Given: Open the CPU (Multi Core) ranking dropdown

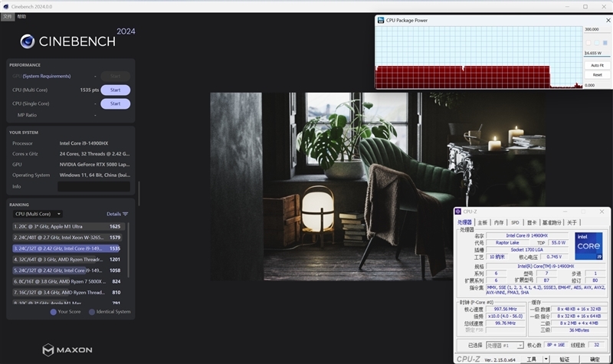Looking at the screenshot, I should coord(38,214).
